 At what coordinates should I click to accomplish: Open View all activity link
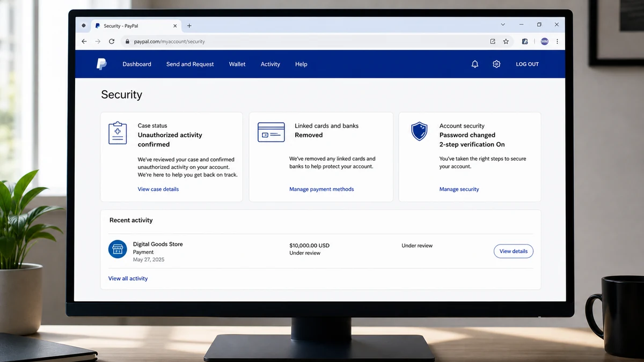128,278
